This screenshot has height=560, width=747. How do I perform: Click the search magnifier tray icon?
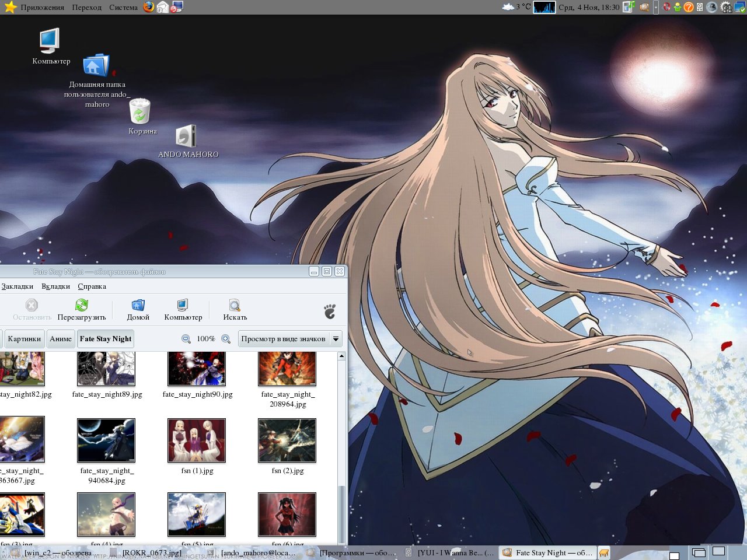[644, 7]
